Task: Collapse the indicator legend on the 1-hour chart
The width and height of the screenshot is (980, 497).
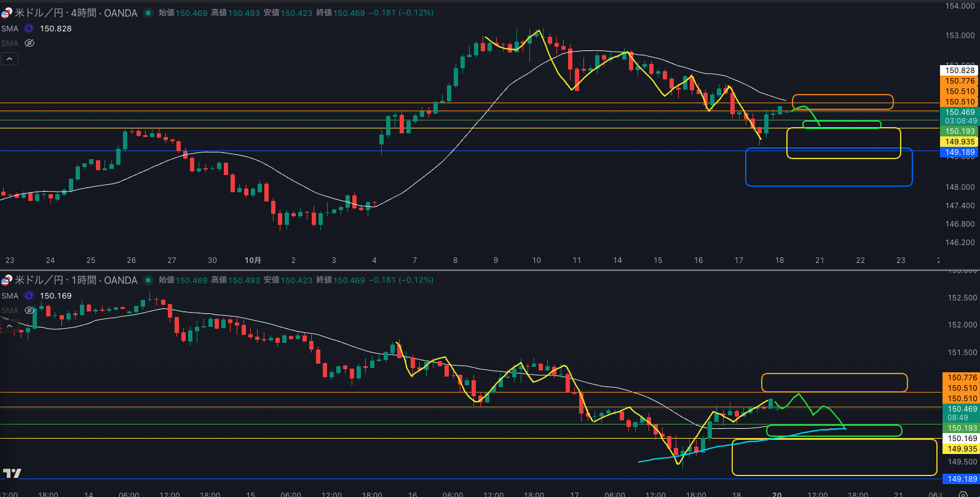Action: point(10,326)
